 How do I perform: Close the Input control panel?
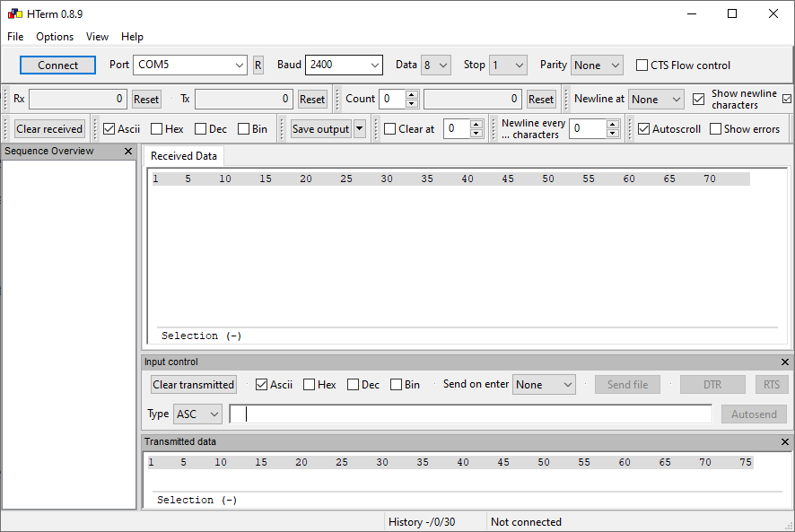pyautogui.click(x=785, y=362)
